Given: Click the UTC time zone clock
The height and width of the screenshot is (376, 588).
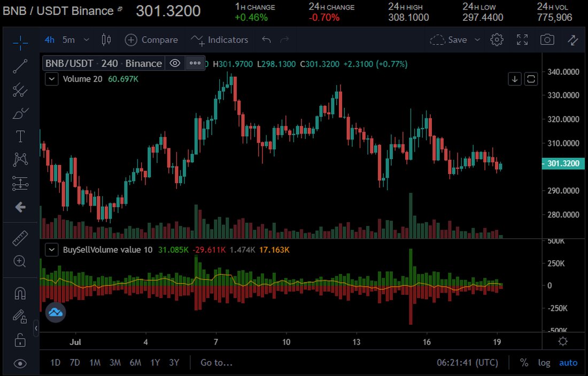Looking at the screenshot, I should point(467,363).
